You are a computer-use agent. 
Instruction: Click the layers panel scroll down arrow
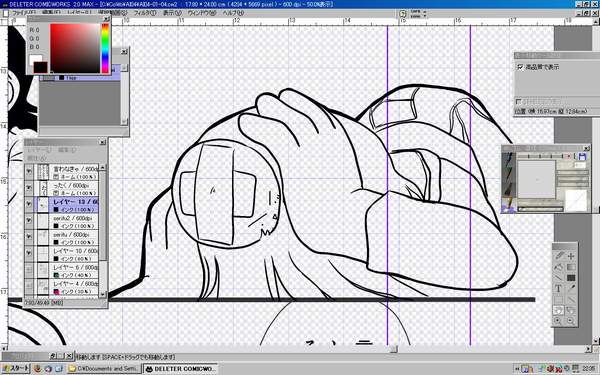click(x=103, y=294)
